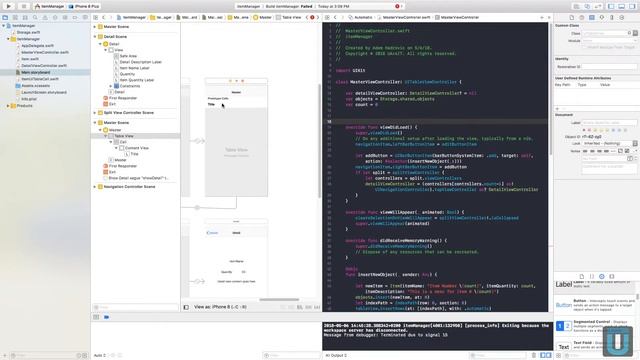This screenshot has height=360, width=640.
Task: Select Safe Area in outline
Action: (x=128, y=56)
